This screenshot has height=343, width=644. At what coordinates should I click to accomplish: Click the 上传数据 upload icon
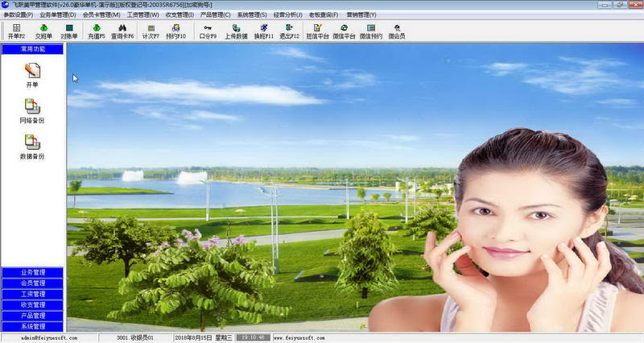tap(236, 31)
